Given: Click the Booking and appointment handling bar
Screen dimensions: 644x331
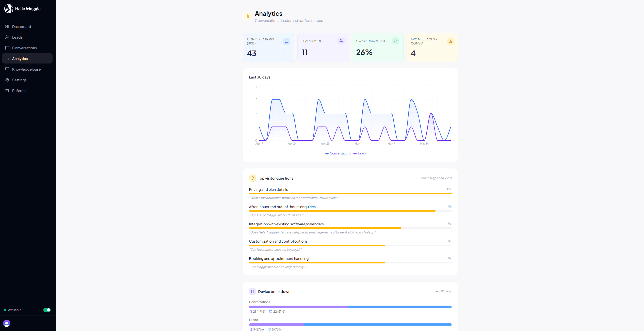Looking at the screenshot, I should click(x=350, y=263).
